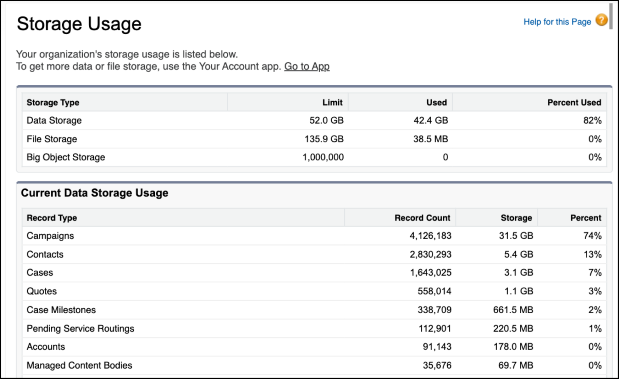Click the 82% percent used value

click(592, 120)
